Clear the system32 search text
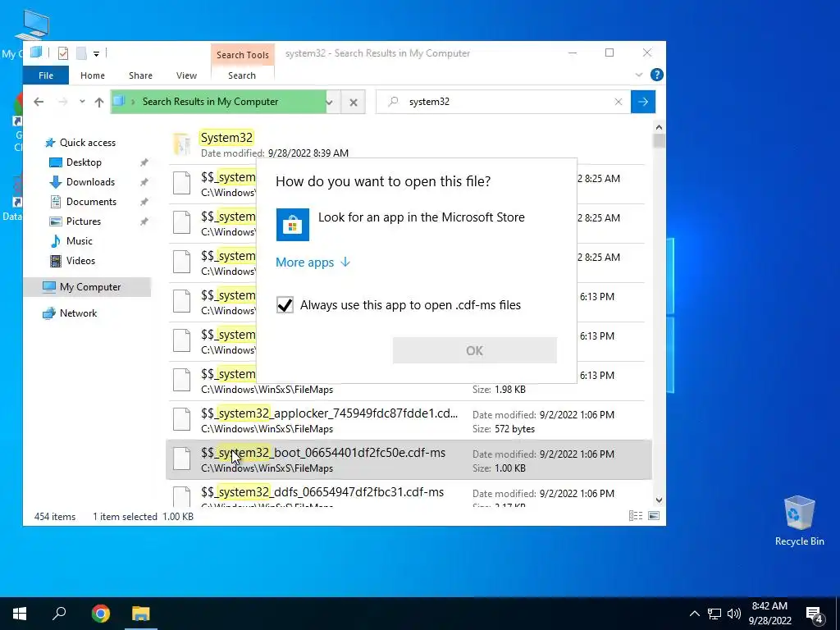 tap(619, 102)
